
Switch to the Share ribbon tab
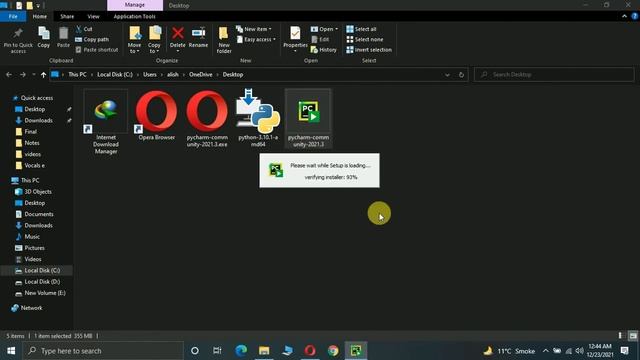67,16
